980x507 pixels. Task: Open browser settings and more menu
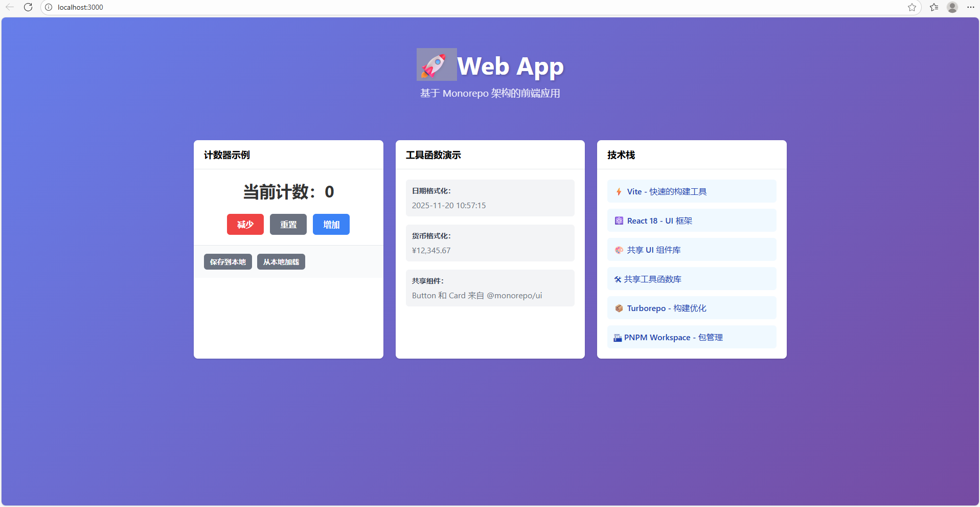click(x=971, y=7)
